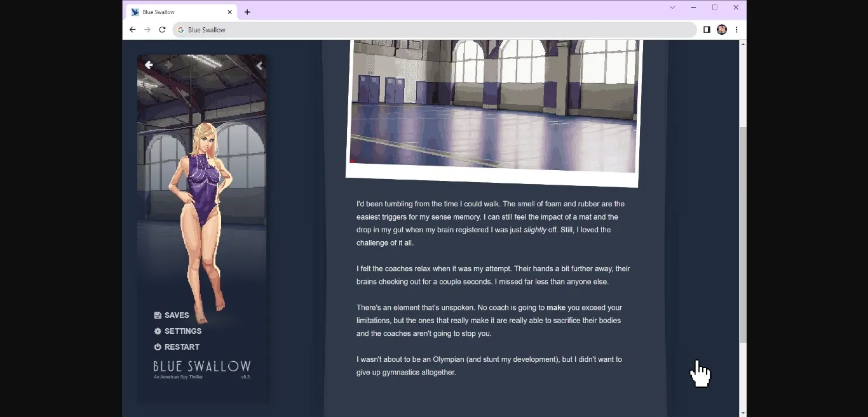
Task: Click the address bar showing Blue Swallow
Action: [x=432, y=30]
